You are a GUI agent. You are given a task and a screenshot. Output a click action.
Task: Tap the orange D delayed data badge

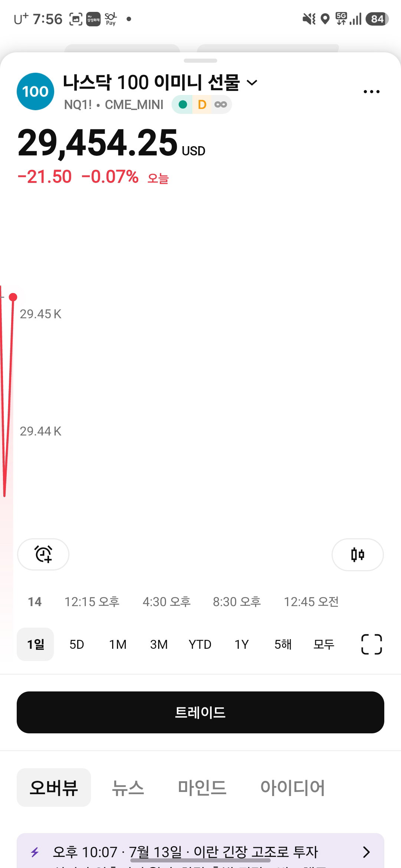pos(202,105)
